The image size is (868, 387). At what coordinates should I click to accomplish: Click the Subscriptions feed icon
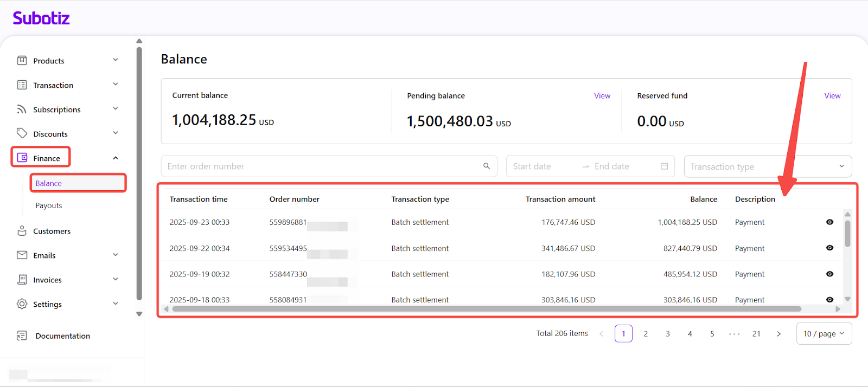point(22,109)
